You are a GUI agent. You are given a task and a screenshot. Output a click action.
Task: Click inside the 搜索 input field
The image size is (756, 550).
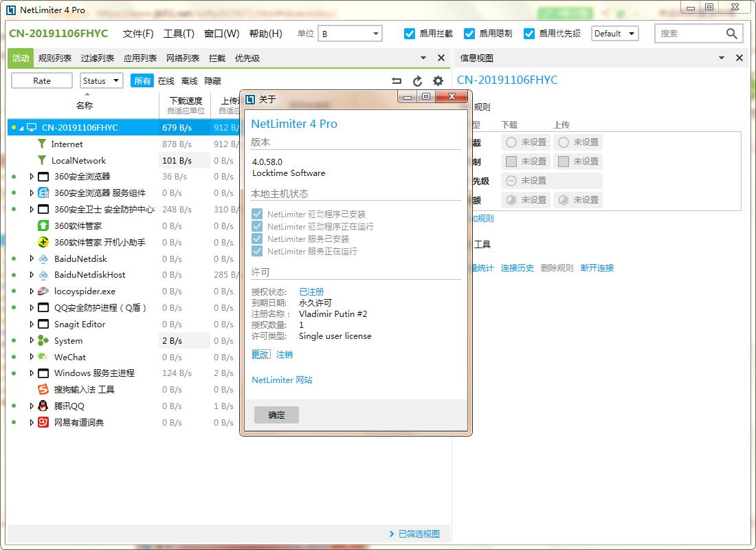[x=687, y=33]
